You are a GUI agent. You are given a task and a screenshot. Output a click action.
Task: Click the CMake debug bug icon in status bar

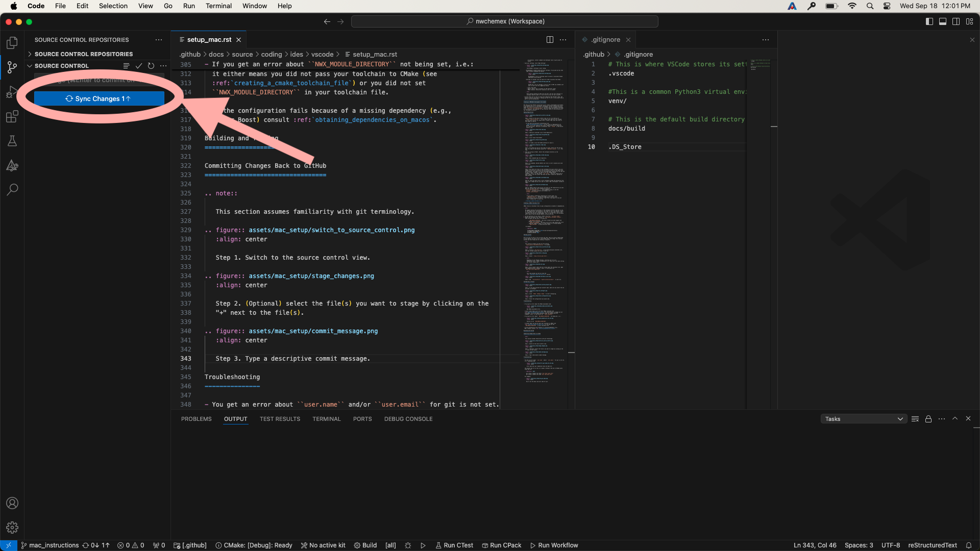point(408,545)
